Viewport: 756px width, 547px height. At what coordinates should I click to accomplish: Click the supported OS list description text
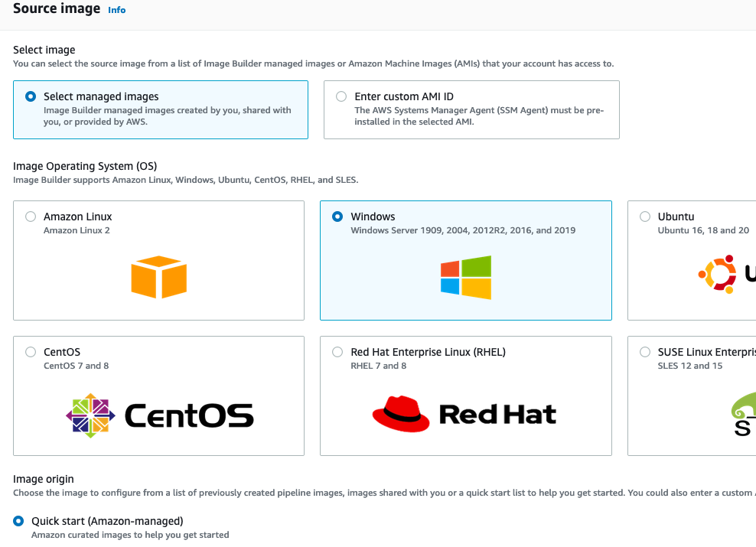[186, 181]
